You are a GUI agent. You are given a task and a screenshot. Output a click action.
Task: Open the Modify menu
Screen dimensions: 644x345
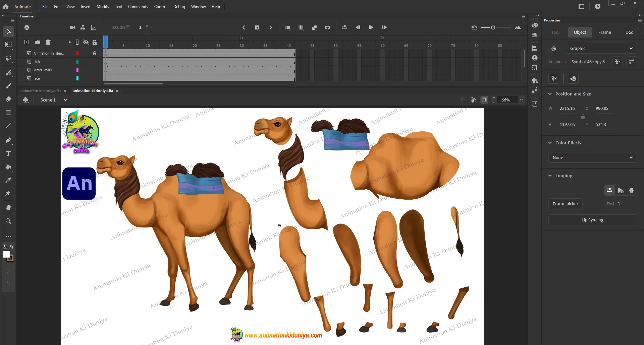[x=103, y=7]
